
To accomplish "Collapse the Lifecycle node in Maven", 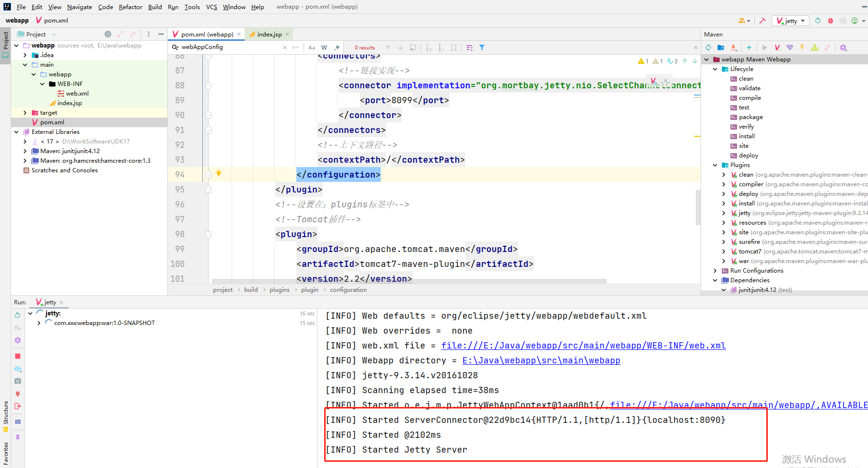I will point(715,69).
